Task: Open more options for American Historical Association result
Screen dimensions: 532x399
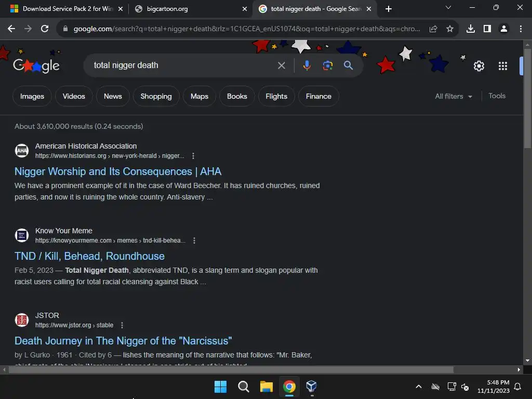Action: click(193, 156)
